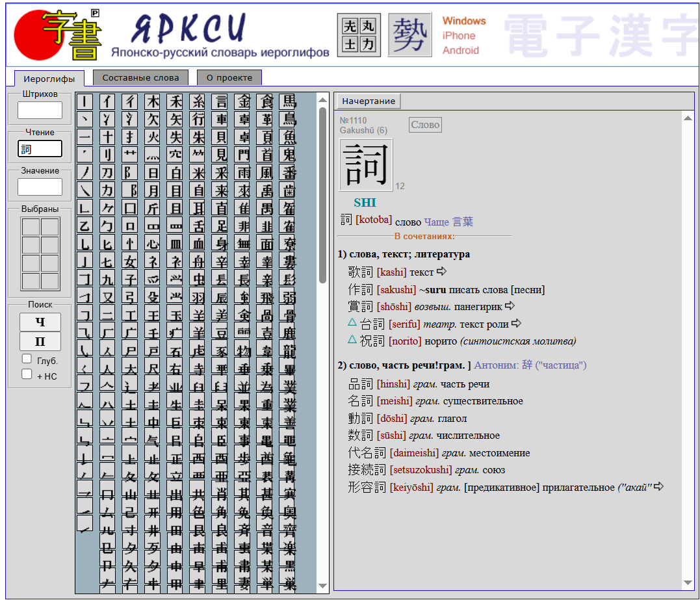Focus the Чтение reading field
Screen dimensions: 700x600
(40, 149)
